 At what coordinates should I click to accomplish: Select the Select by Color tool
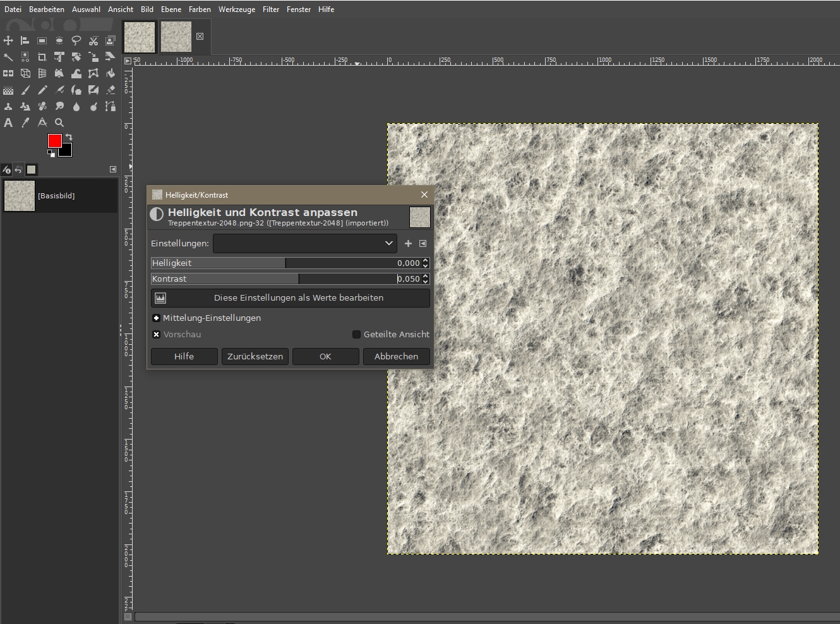25,57
